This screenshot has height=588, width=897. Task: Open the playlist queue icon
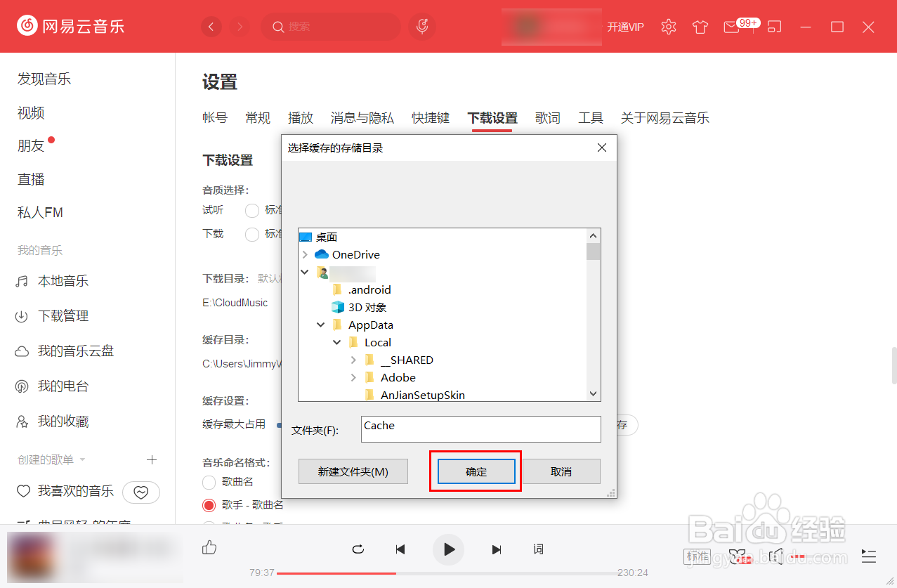(869, 556)
